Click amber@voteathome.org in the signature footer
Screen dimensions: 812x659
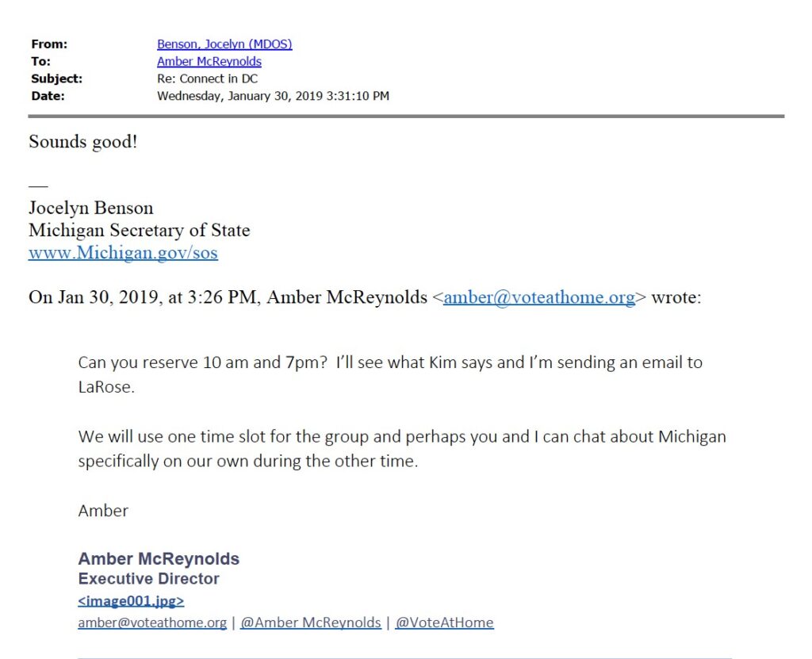click(x=152, y=623)
